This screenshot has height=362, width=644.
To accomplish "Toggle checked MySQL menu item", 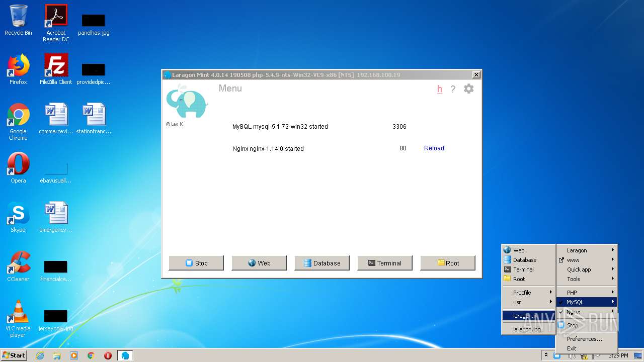I will (x=587, y=302).
